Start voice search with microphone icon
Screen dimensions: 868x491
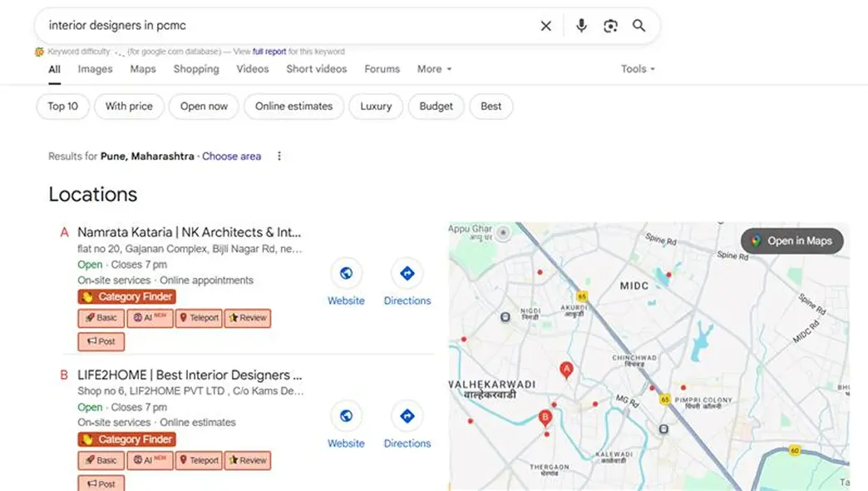pyautogui.click(x=581, y=26)
